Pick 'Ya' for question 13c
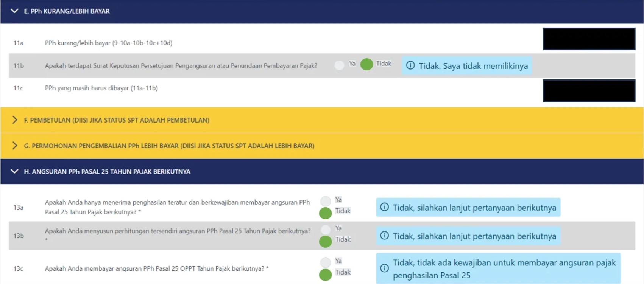The image size is (644, 284). click(x=325, y=262)
